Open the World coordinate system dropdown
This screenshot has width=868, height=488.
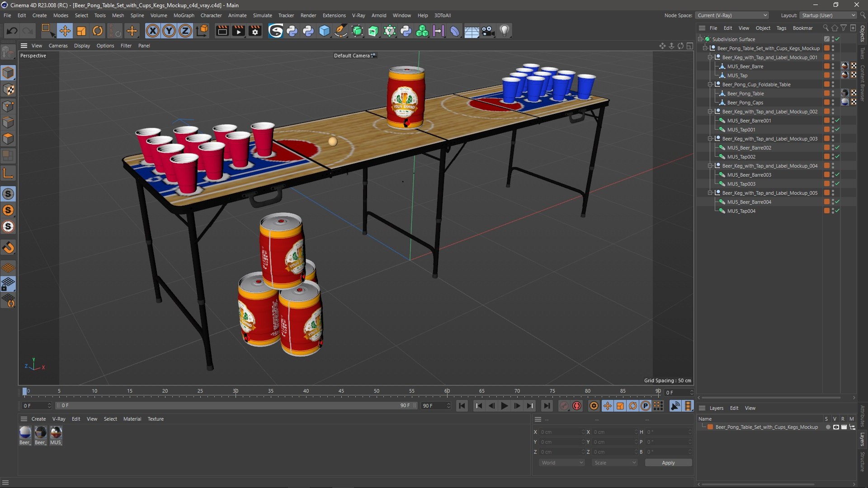click(x=561, y=463)
